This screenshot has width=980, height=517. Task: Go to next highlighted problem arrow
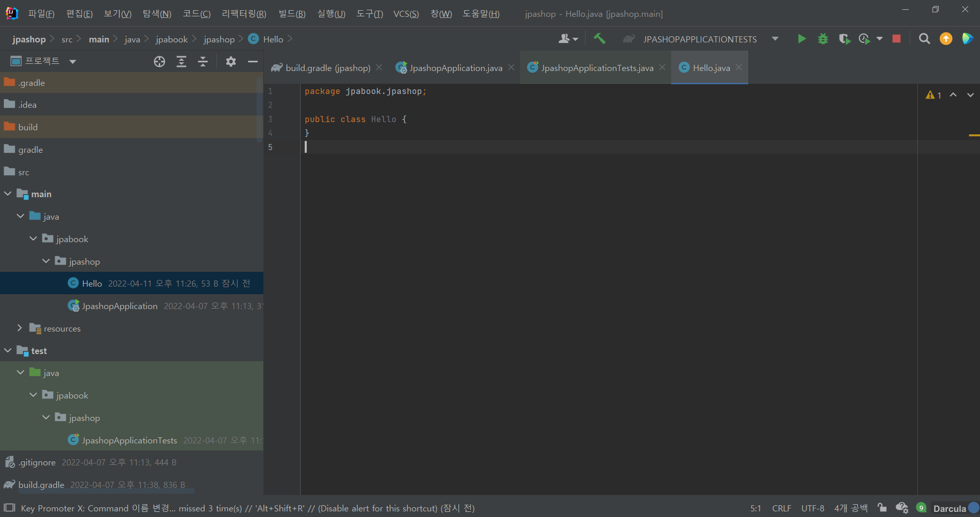click(970, 95)
